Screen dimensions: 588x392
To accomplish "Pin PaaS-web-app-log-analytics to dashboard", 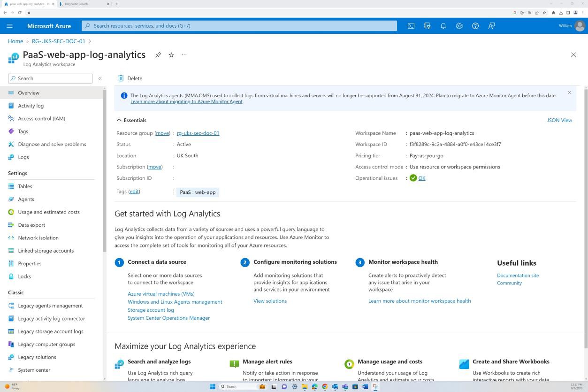I will tap(158, 54).
